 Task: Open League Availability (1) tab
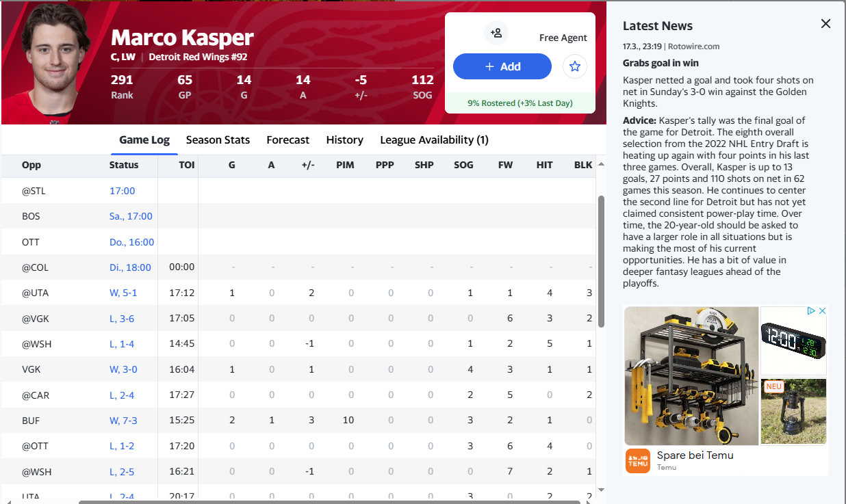tap(434, 140)
